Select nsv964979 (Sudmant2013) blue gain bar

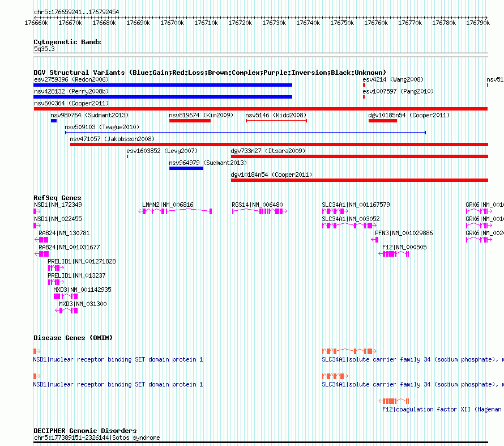tap(186, 168)
